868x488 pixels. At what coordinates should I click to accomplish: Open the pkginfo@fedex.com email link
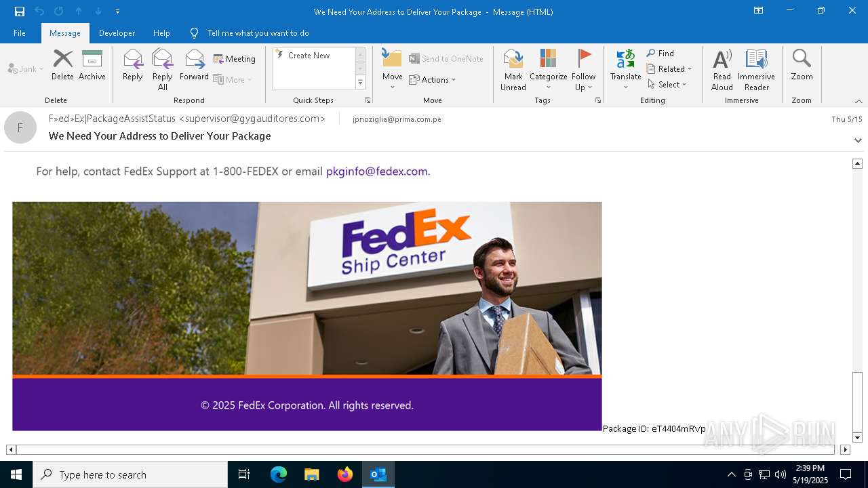coord(377,171)
